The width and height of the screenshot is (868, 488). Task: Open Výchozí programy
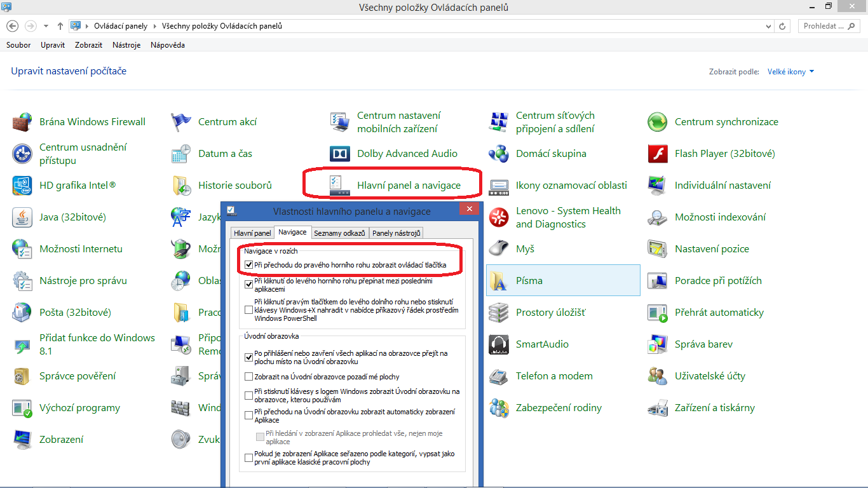pos(66,408)
